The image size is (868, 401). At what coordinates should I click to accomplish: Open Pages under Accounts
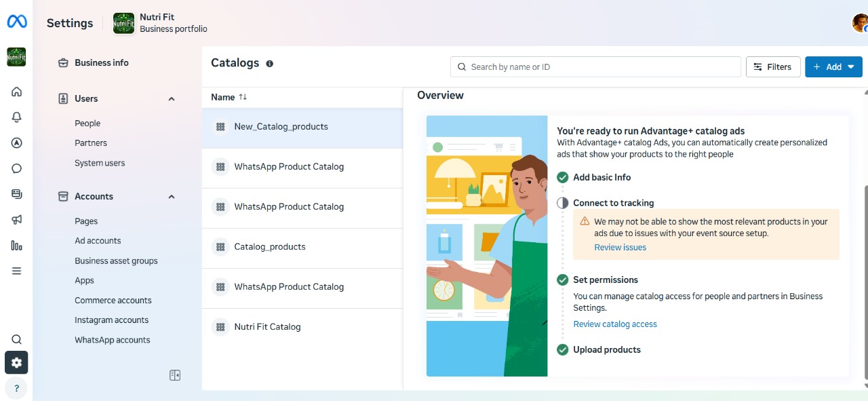tap(86, 221)
